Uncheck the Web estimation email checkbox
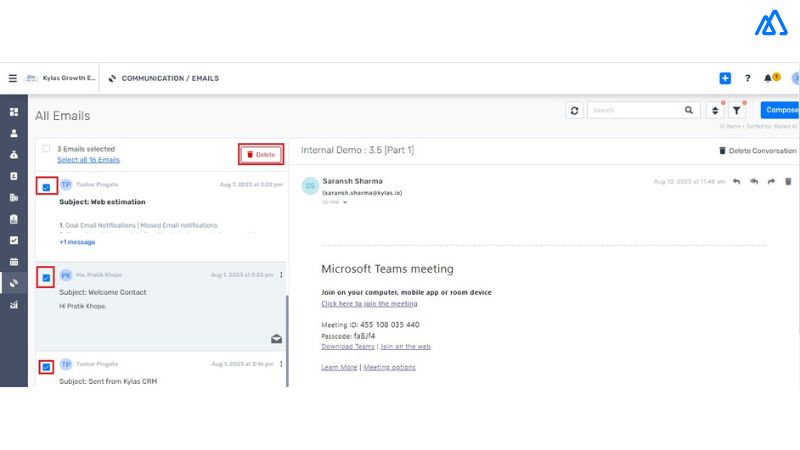800x450 pixels. [46, 187]
